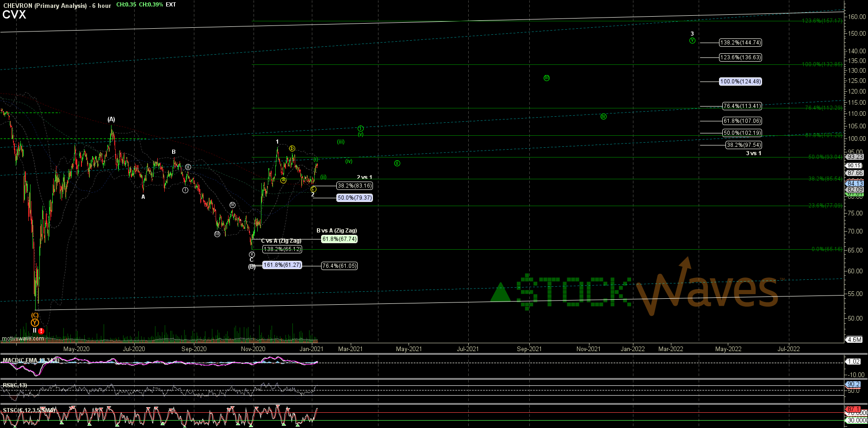Select green circled v marker under wave 3
Screen dimensions: 868x428
692,41
